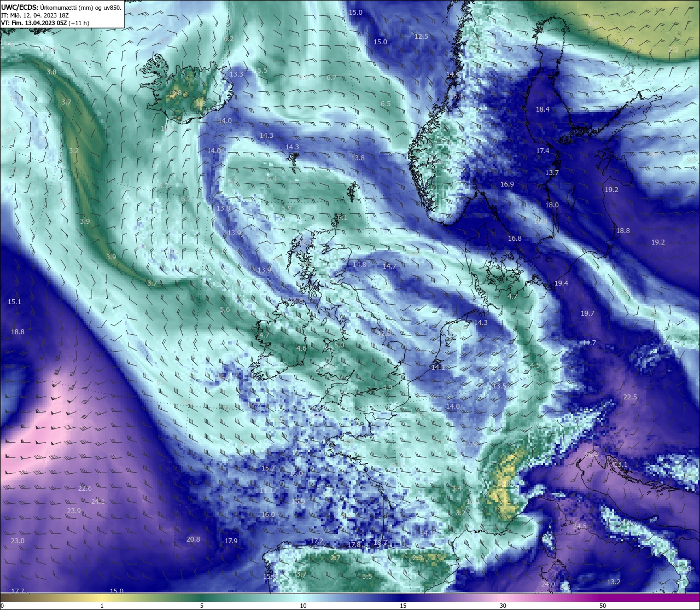
Task: Click the '30' label on colour scale
Action: coord(503,606)
